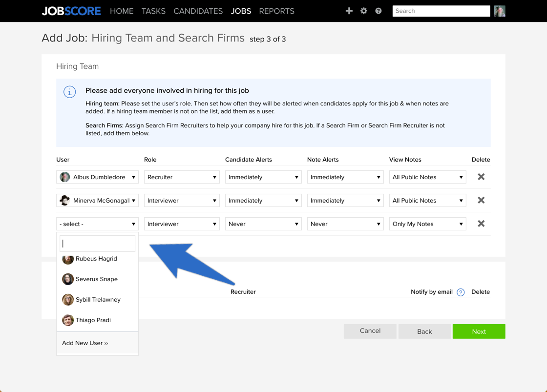Screen dimensions: 547x392
Task: Open the Note Alerts dropdown set to Never
Action: (x=345, y=224)
